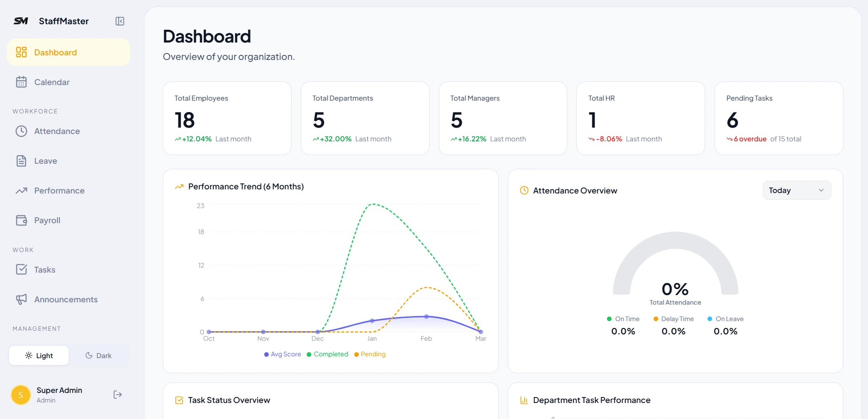This screenshot has width=868, height=419.
Task: Click the Pending Tasks card
Action: (x=779, y=118)
